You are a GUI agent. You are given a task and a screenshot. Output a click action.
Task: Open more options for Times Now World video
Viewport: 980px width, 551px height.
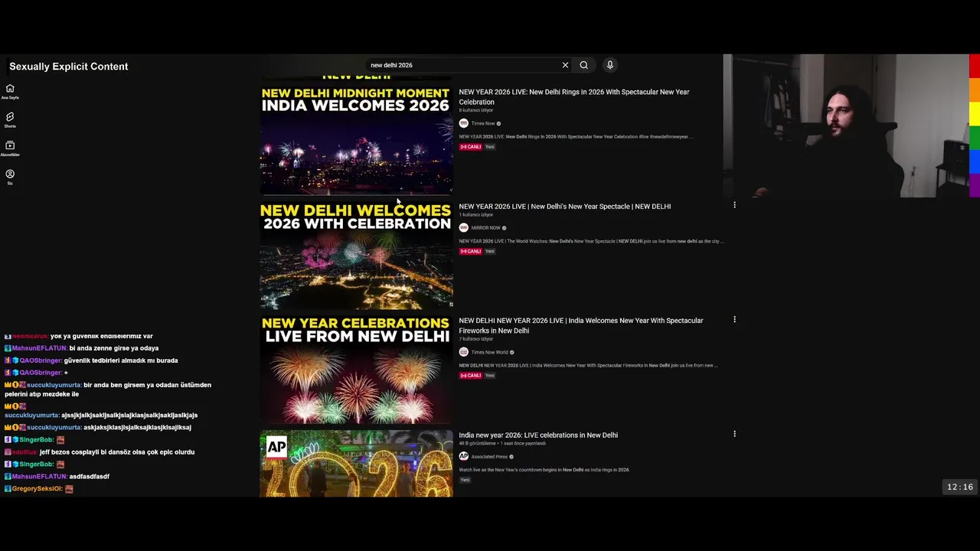734,319
